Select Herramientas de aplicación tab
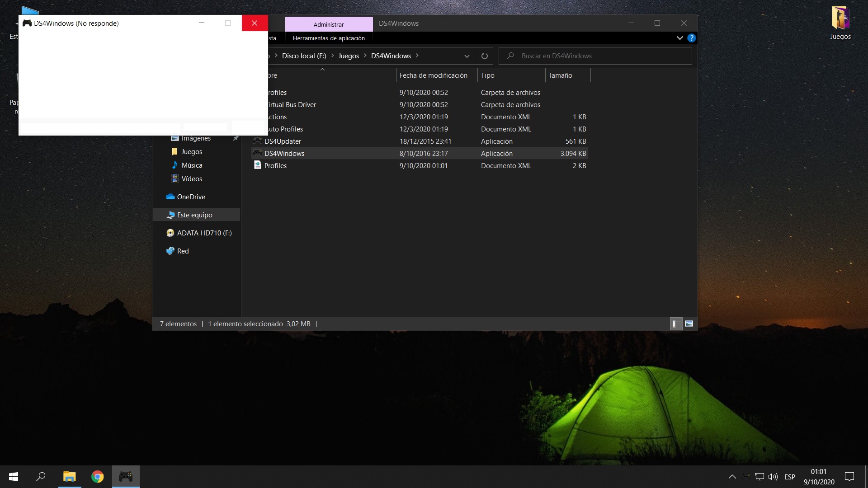This screenshot has width=868, height=488. pos(329,38)
